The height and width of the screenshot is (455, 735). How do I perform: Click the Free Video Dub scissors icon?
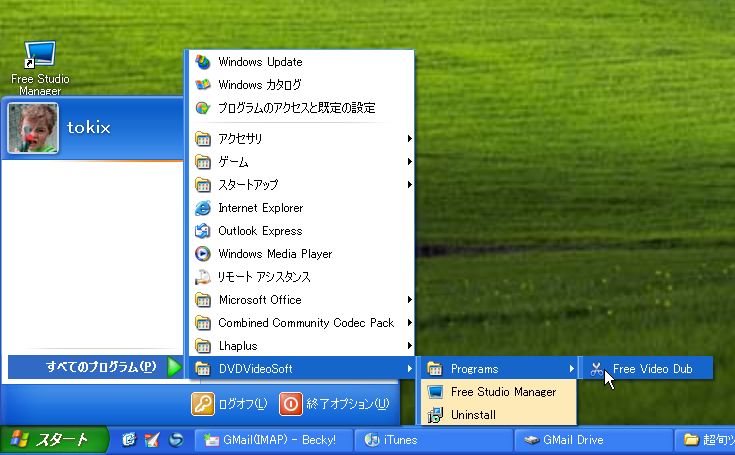click(597, 369)
